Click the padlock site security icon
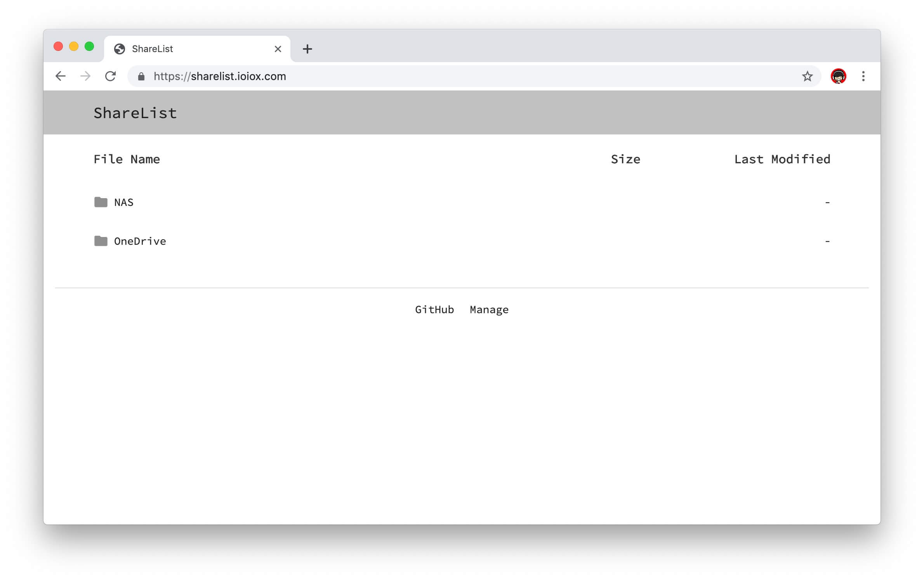This screenshot has height=582, width=924. (141, 77)
